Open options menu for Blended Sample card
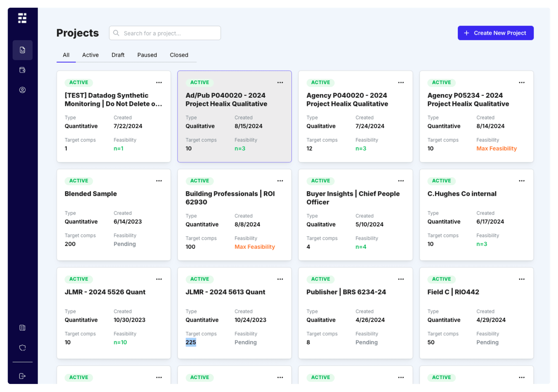This screenshot has height=392, width=558. coord(159,181)
